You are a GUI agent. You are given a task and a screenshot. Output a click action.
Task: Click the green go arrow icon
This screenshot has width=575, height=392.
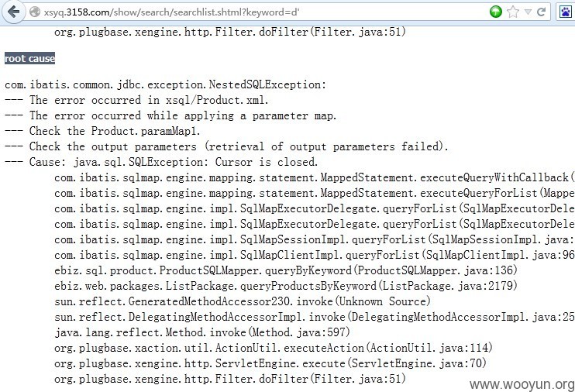[x=496, y=12]
